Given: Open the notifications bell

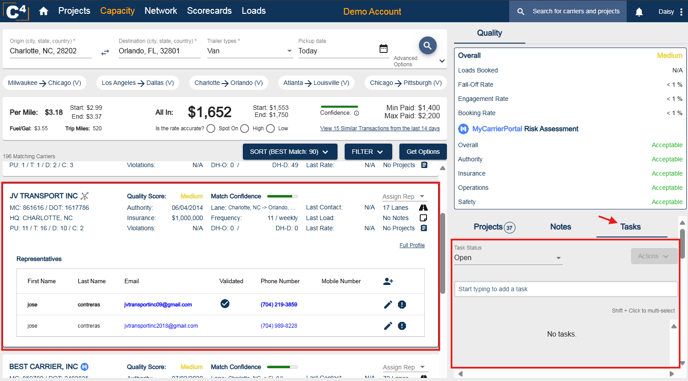Looking at the screenshot, I should pos(639,12).
